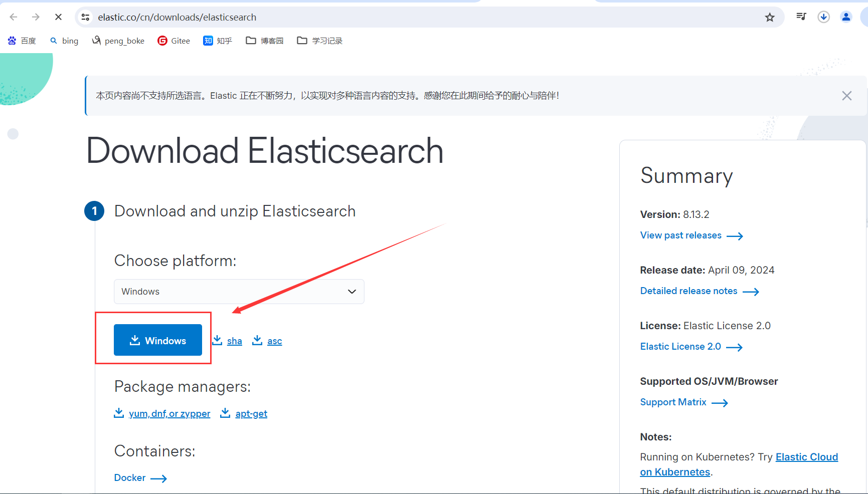Open the apt-get package link
This screenshot has height=494, width=868.
[x=251, y=414]
